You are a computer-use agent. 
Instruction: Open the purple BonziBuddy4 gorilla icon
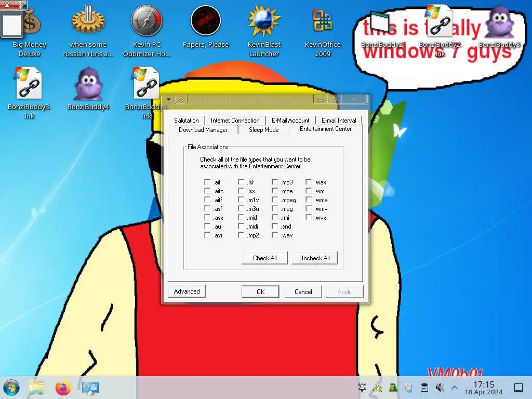tap(88, 83)
